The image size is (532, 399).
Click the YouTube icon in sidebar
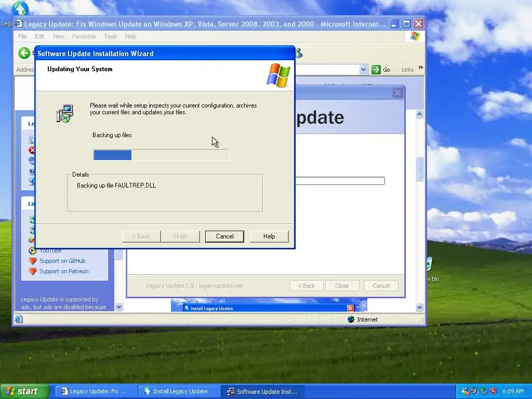coord(32,251)
